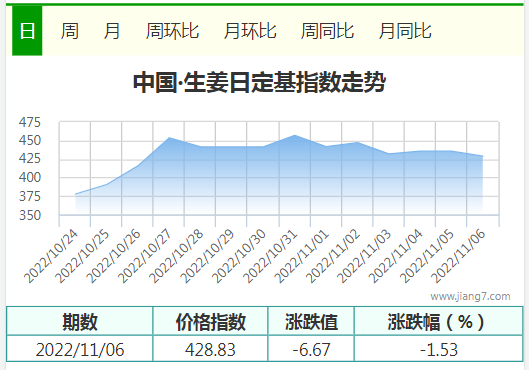
Task: Click x-axis label 2022/11/05
Action: [426, 257]
